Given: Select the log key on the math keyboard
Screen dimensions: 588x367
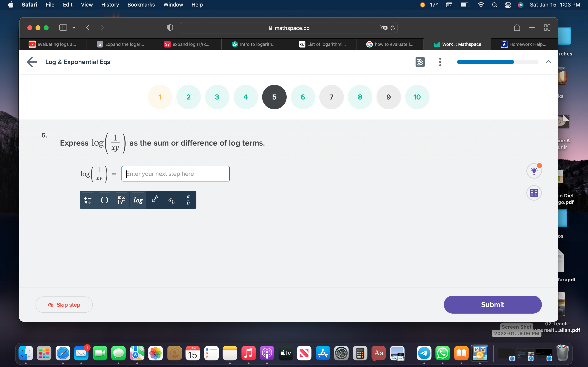Looking at the screenshot, I should (138, 200).
